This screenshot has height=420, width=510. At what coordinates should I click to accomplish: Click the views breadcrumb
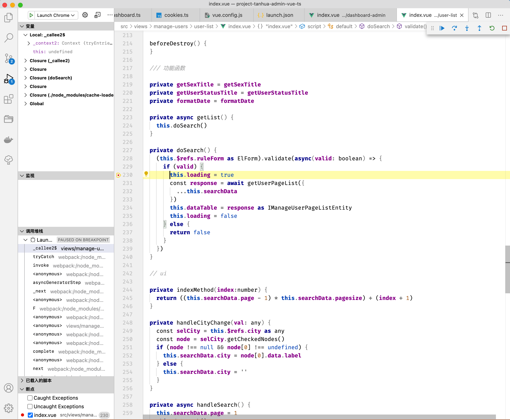coord(141,26)
